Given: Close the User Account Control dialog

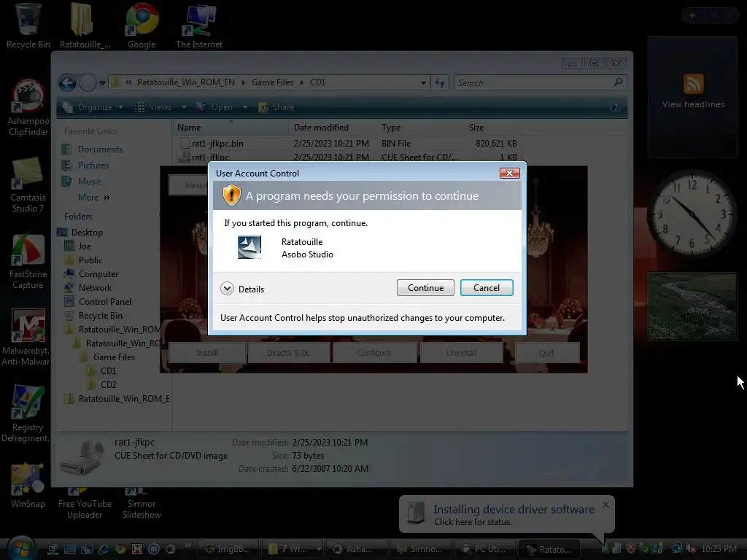Looking at the screenshot, I should pyautogui.click(x=509, y=173).
